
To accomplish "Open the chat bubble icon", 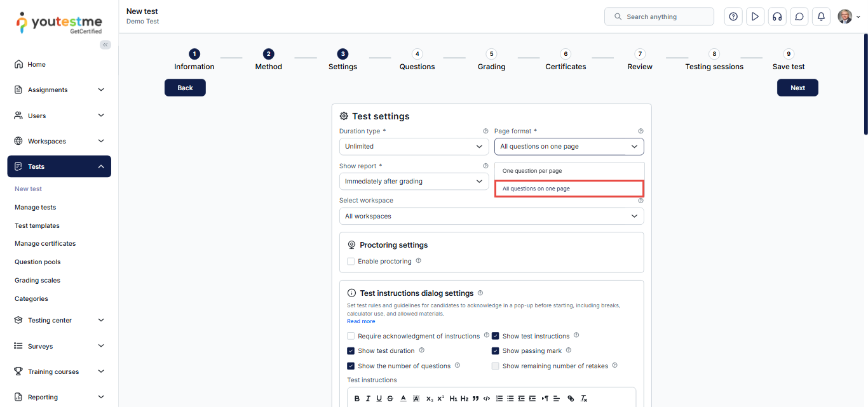I will tap(799, 17).
